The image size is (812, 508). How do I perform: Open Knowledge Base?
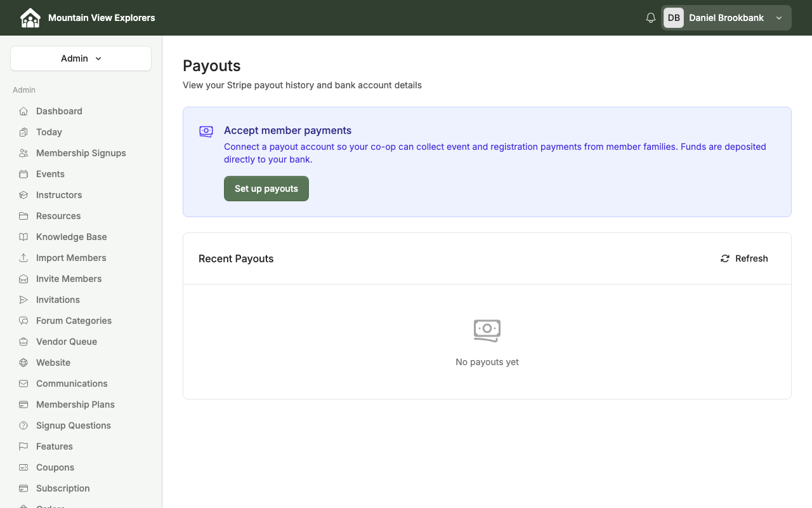point(71,237)
